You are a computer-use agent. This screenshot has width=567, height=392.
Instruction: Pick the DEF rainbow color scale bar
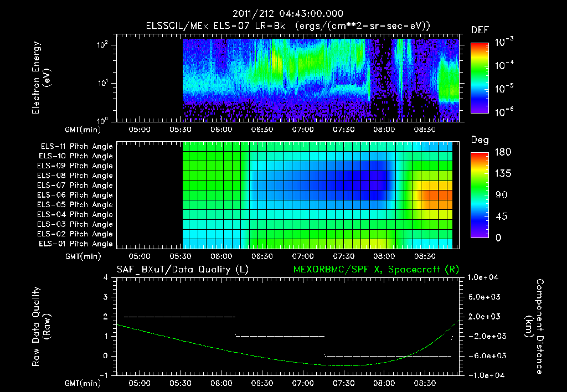480,78
